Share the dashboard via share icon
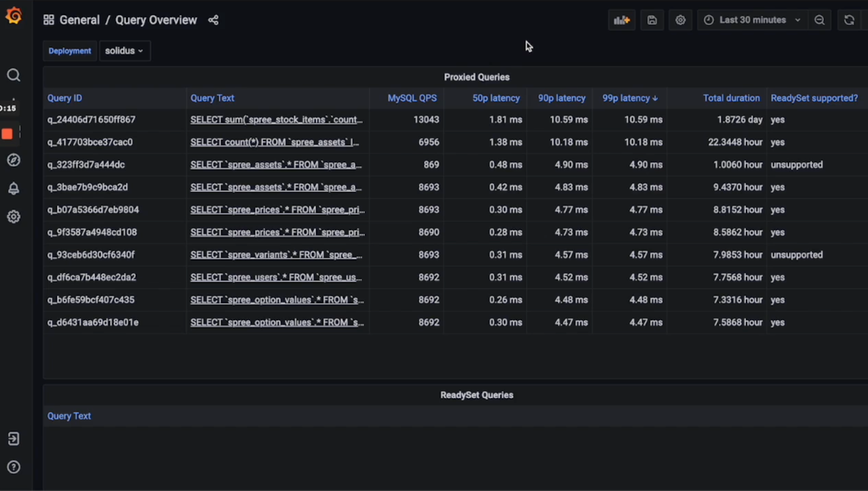This screenshot has width=868, height=491. tap(213, 20)
